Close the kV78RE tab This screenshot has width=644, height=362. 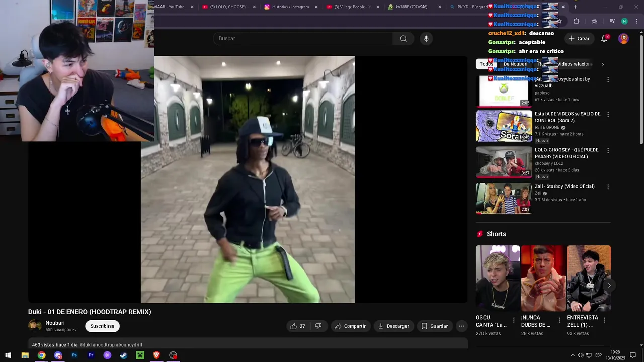tap(439, 7)
